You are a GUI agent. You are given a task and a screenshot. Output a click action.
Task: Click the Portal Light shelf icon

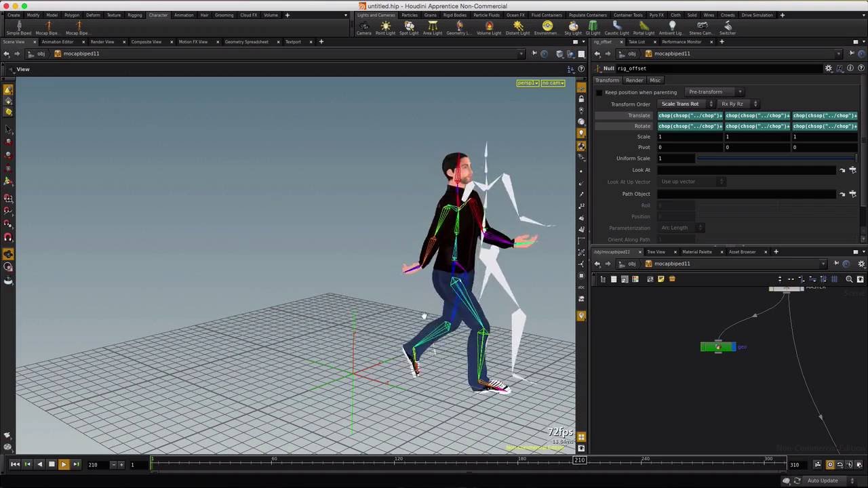click(x=644, y=28)
